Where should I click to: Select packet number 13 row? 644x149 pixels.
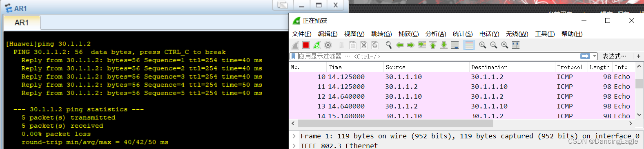point(462,106)
